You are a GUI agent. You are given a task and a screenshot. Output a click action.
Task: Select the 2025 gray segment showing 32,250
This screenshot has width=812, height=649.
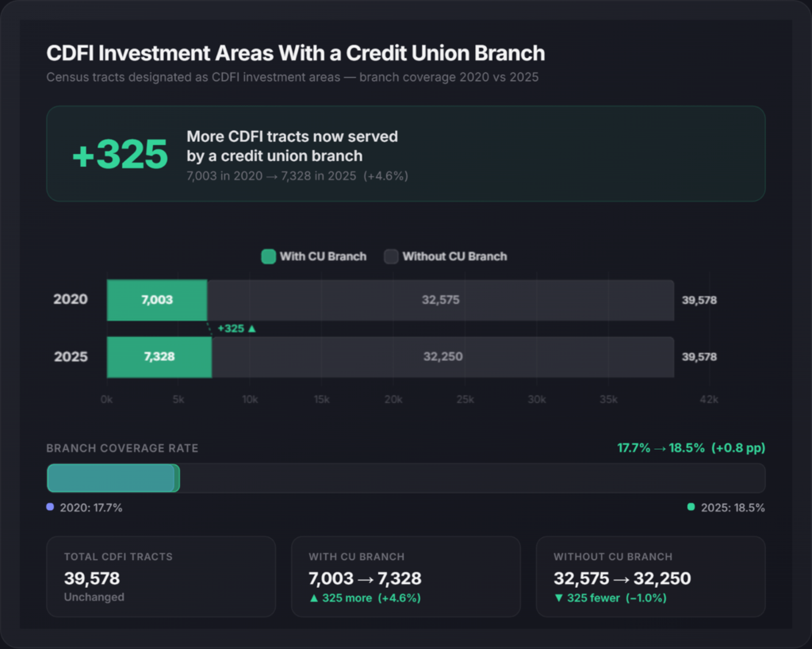click(x=442, y=357)
